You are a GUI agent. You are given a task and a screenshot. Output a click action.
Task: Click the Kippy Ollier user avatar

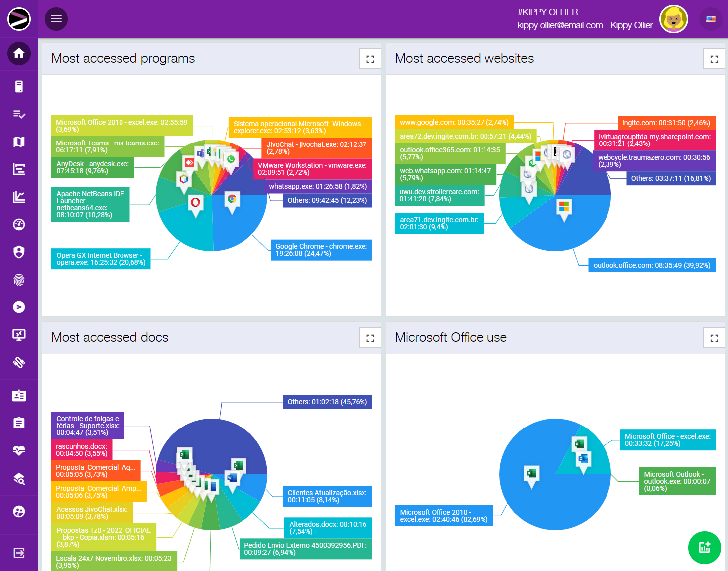point(673,20)
